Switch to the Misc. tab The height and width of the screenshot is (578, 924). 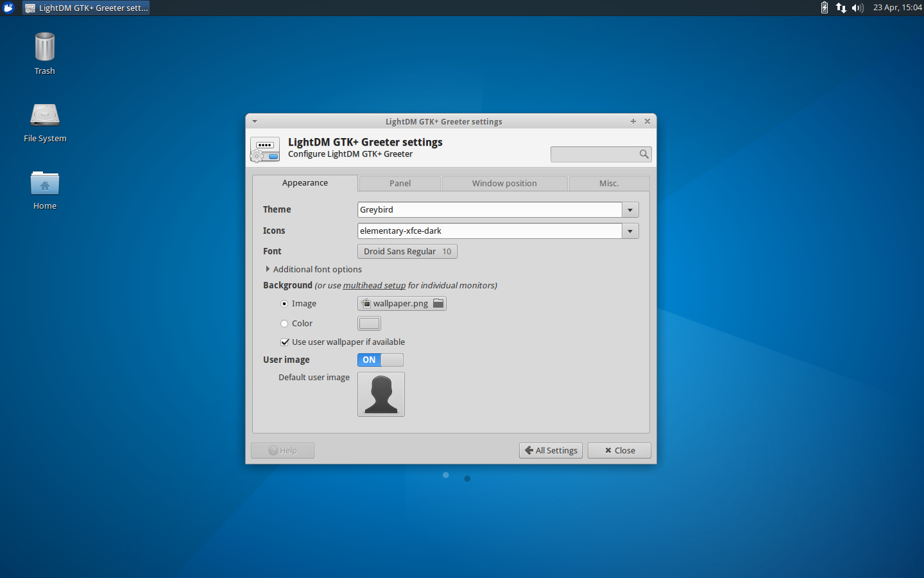coord(608,183)
